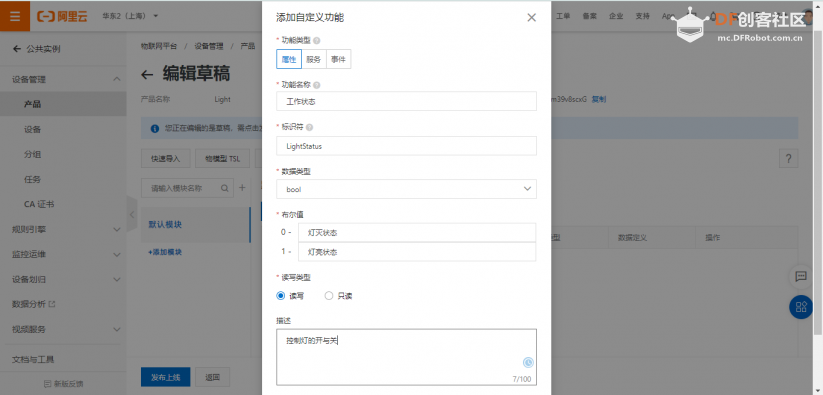Viewport: 823px width, 395px height.
Task: Click the 复制 link next to the key
Action: click(599, 99)
